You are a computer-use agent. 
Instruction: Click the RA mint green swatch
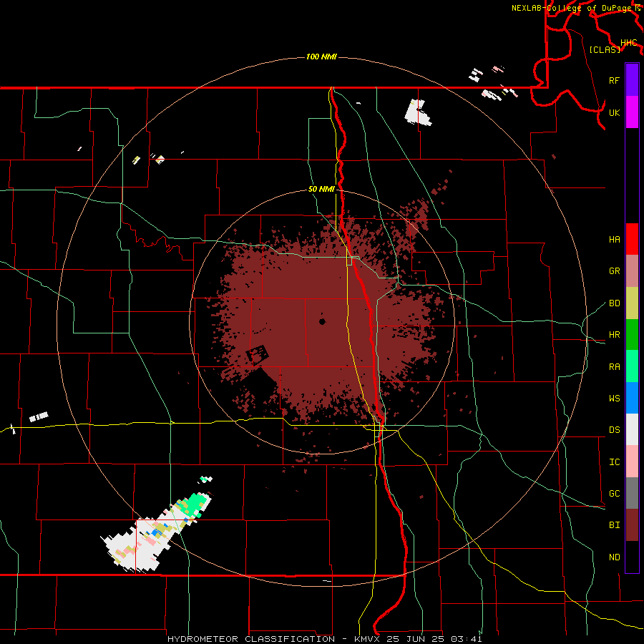click(632, 366)
